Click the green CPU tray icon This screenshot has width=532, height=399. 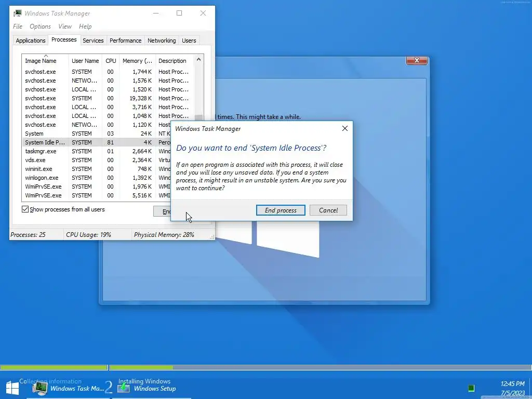pyautogui.click(x=471, y=388)
